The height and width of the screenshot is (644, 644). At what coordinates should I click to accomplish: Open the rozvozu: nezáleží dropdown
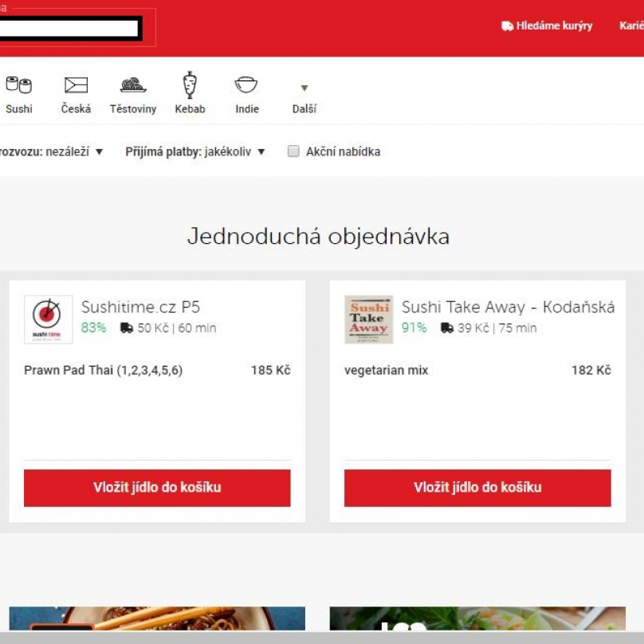pyautogui.click(x=51, y=151)
